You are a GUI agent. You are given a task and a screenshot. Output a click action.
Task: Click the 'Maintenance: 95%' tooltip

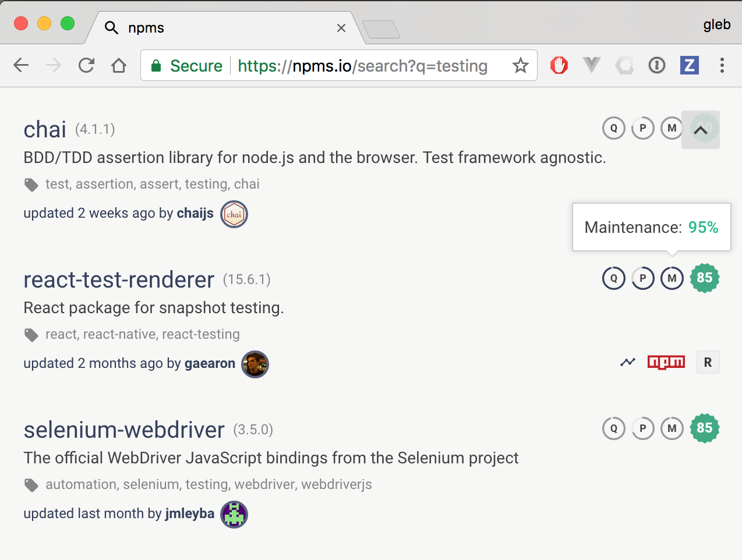[x=652, y=227]
